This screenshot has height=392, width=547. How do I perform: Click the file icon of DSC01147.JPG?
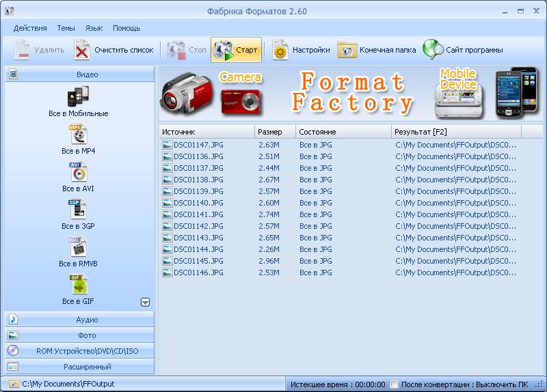168,145
